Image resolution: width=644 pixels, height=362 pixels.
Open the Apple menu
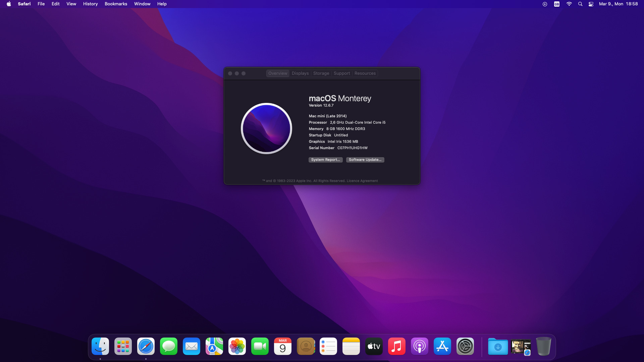click(x=8, y=4)
